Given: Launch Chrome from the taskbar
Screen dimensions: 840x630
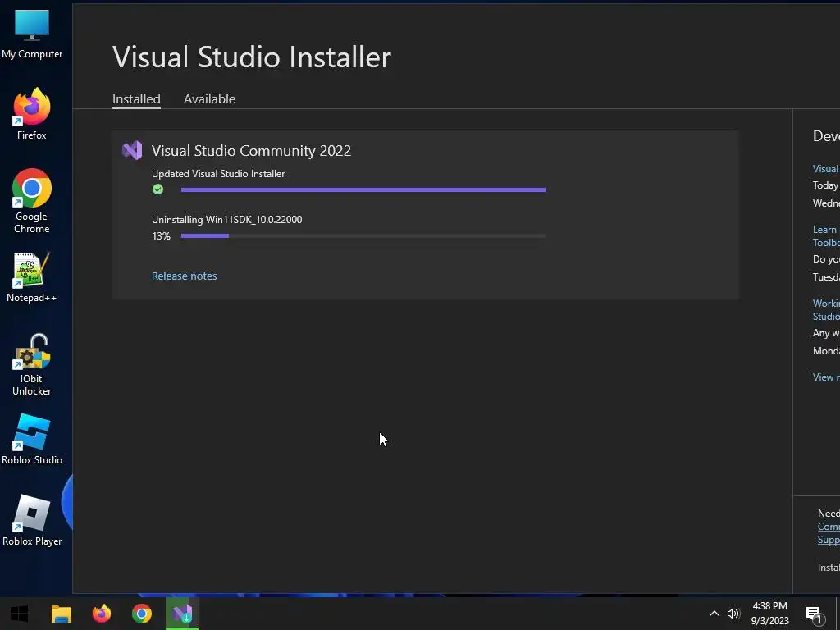Looking at the screenshot, I should pos(142,614).
